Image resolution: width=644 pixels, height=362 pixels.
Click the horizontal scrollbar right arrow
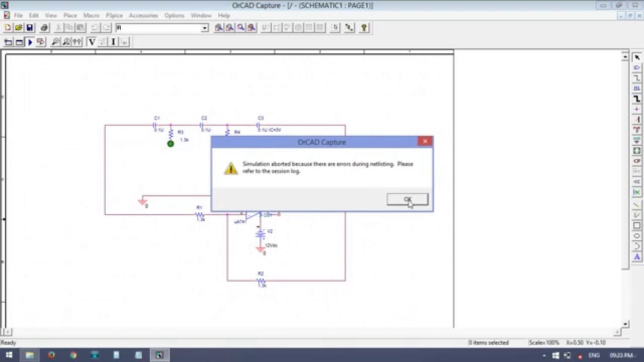click(x=618, y=332)
